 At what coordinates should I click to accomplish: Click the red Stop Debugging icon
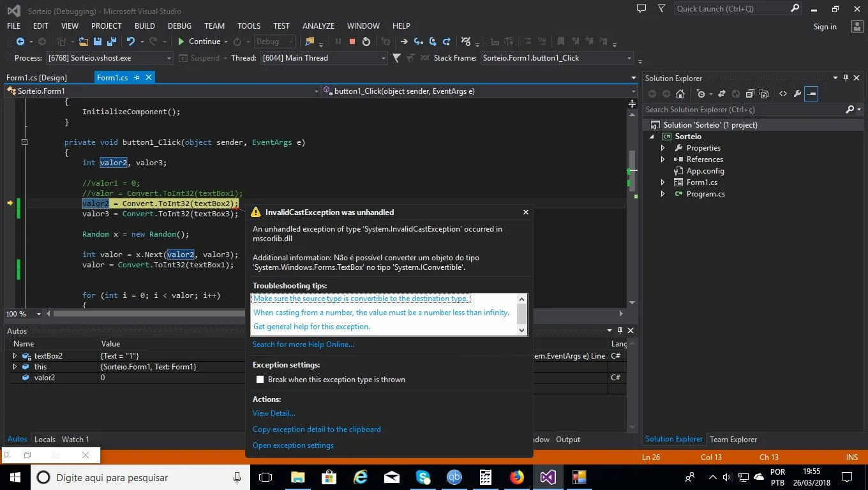pos(352,41)
